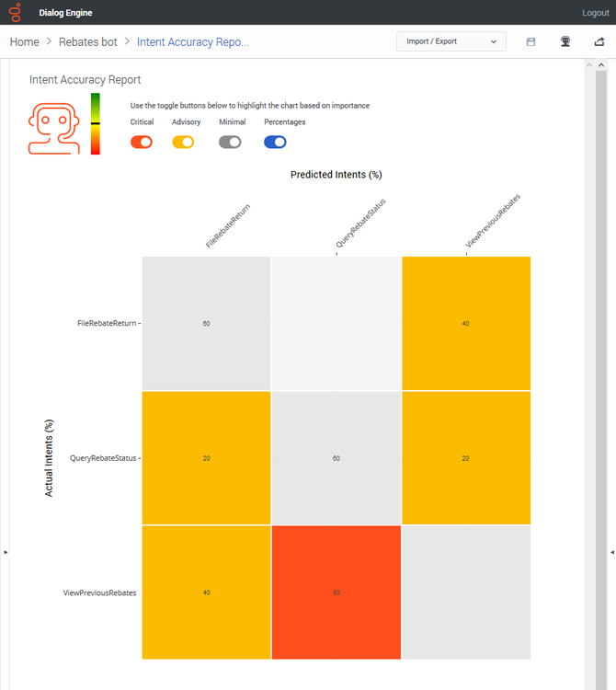The height and width of the screenshot is (690, 616).
Task: Expand the right side panel arrow
Action: 612,552
